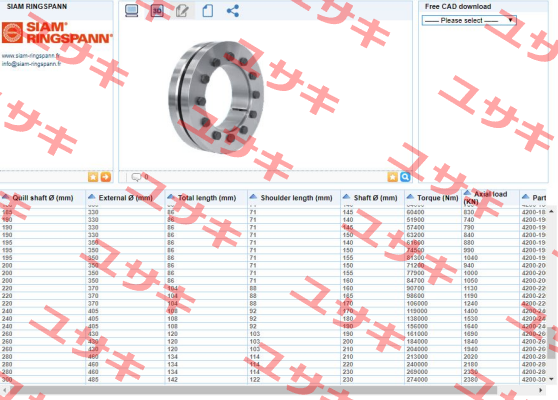Open the Free CAD download format dropdown

[x=469, y=20]
